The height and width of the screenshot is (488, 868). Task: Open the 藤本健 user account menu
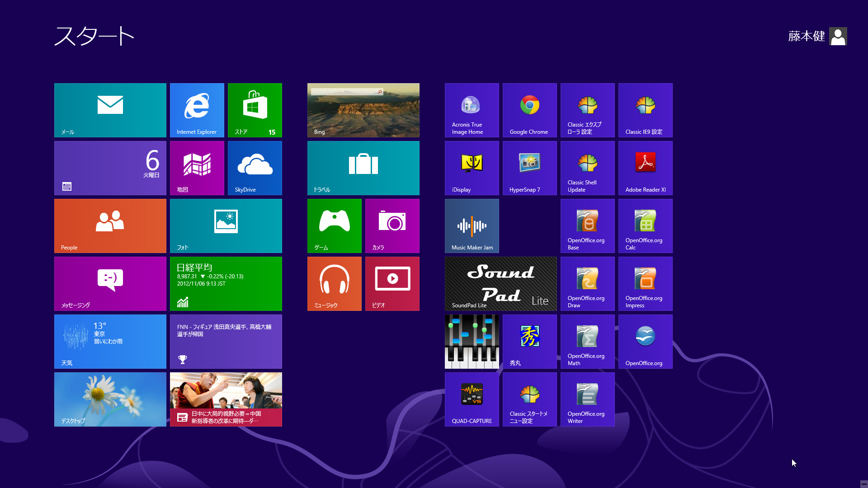(817, 36)
